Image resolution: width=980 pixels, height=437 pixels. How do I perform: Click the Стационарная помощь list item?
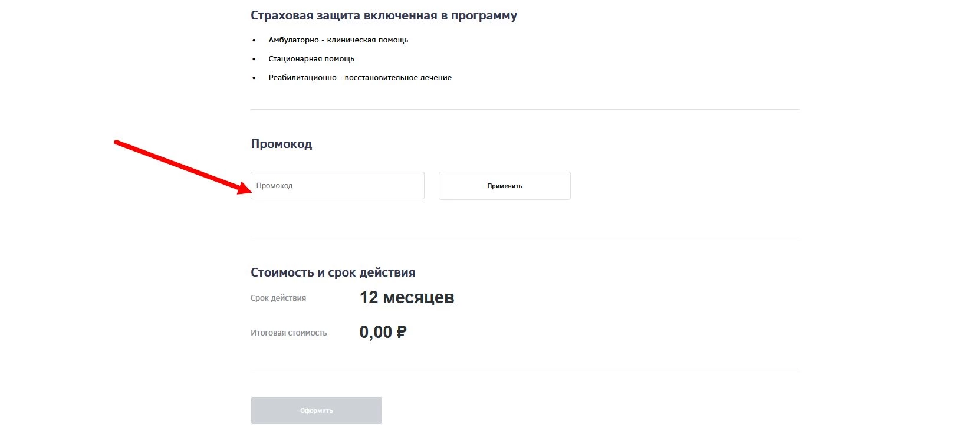(x=311, y=58)
